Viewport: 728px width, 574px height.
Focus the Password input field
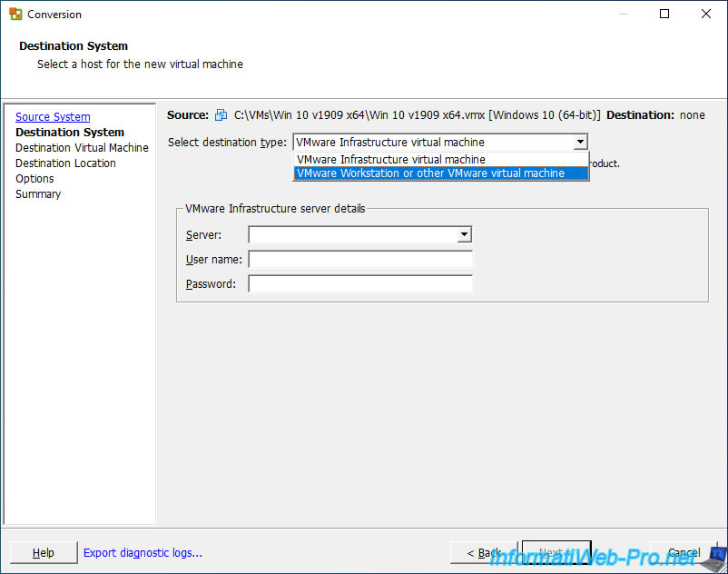pos(360,283)
